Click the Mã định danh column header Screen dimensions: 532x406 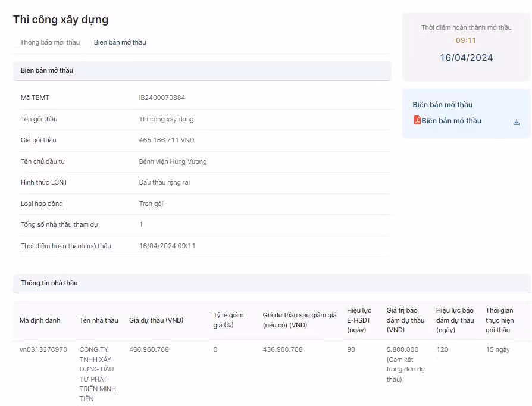(x=40, y=320)
